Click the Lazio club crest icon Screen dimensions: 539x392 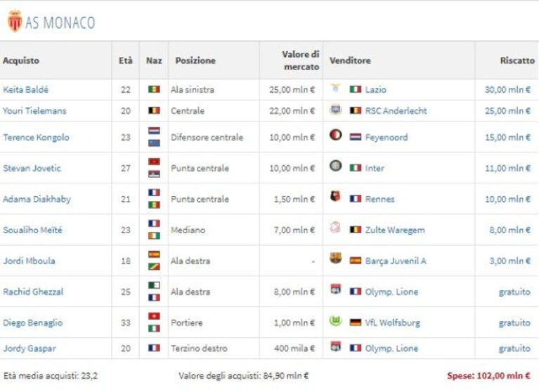[335, 88]
